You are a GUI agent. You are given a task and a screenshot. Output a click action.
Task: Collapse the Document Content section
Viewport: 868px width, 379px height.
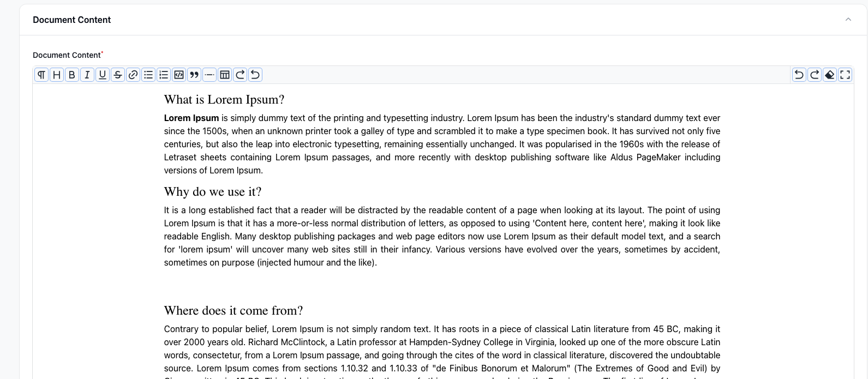coord(848,20)
